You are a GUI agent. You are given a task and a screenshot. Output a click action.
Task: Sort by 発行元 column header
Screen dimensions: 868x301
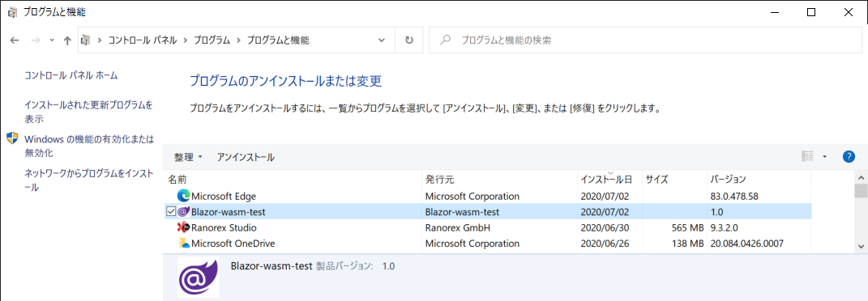tap(499, 180)
